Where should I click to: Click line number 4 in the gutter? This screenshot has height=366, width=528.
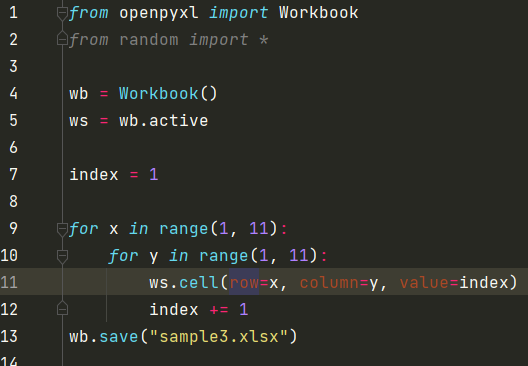13,94
